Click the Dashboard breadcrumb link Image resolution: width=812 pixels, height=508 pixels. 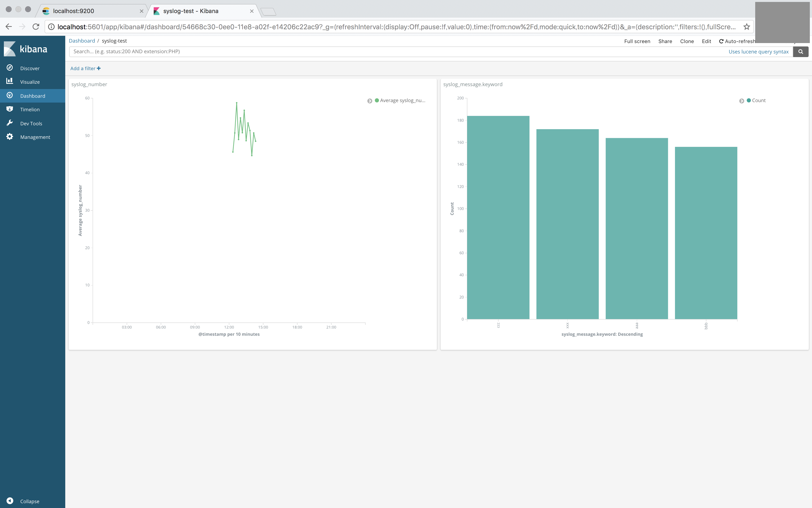tap(82, 41)
